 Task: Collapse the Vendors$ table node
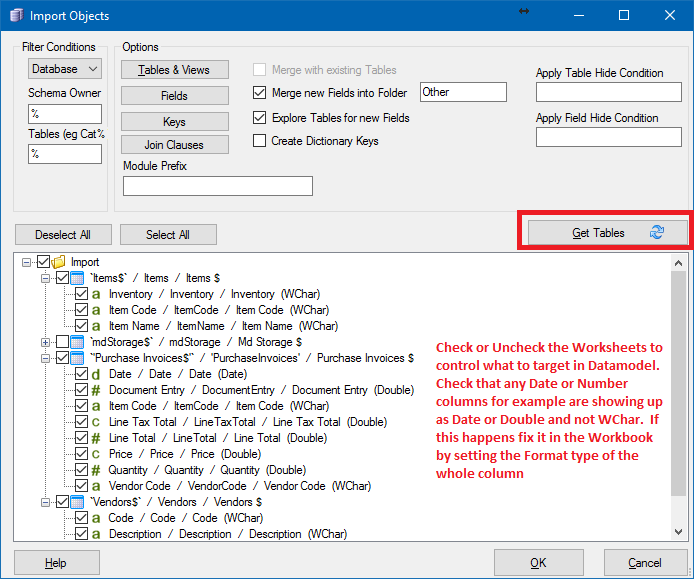[45, 502]
